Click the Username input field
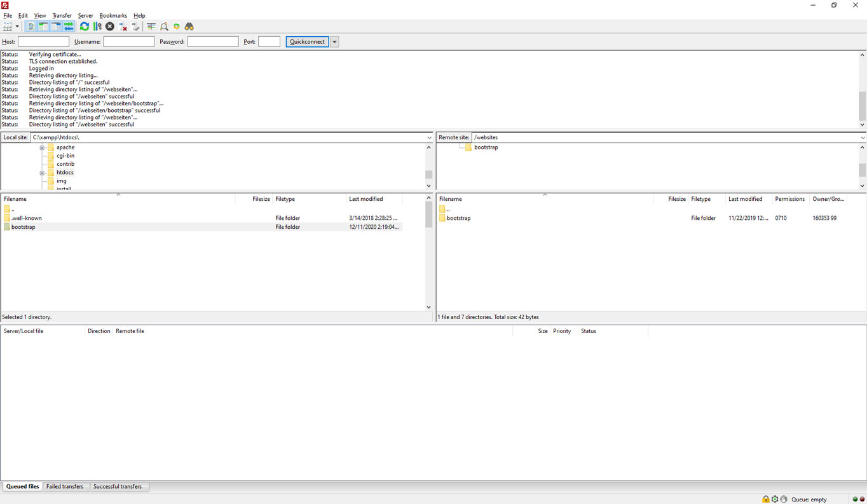 click(x=129, y=42)
